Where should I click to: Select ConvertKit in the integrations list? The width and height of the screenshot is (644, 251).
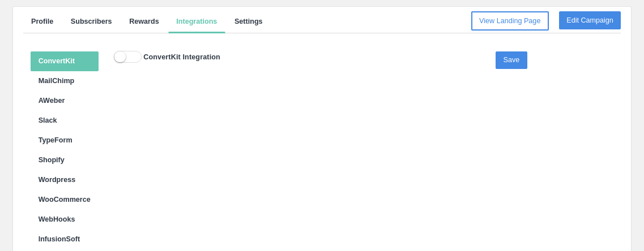tap(65, 62)
